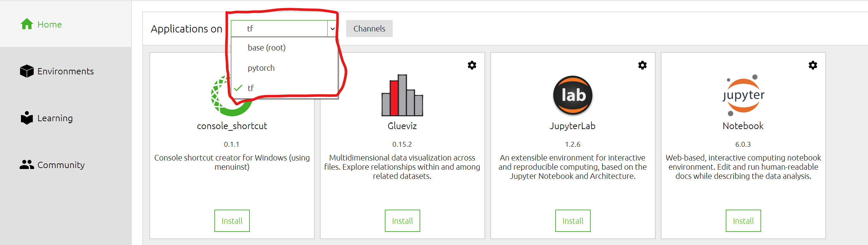This screenshot has width=868, height=245.
Task: Click console_shortcut description about Windows shortcut
Action: coord(232,162)
